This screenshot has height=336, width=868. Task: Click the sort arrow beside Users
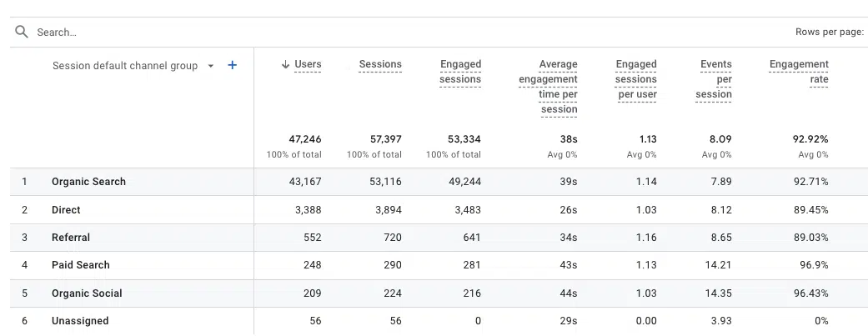click(x=286, y=64)
